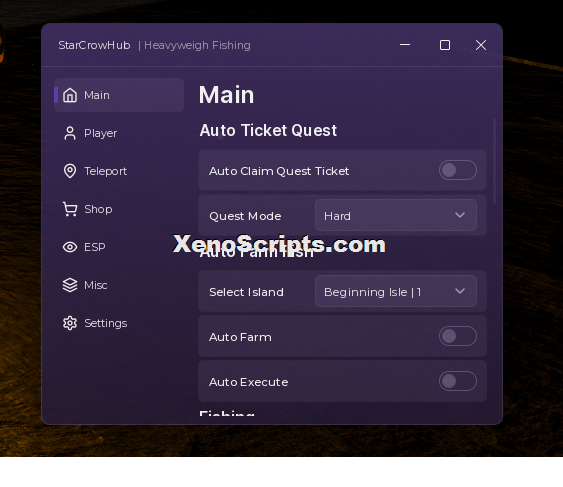The image size is (563, 487).
Task: Click the Player person icon
Action: pyautogui.click(x=70, y=133)
